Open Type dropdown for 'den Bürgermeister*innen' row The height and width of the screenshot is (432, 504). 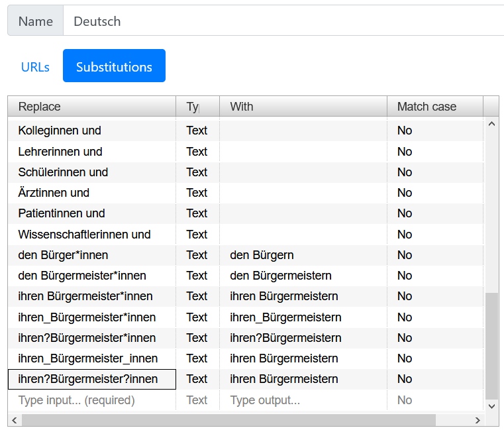coord(197,276)
